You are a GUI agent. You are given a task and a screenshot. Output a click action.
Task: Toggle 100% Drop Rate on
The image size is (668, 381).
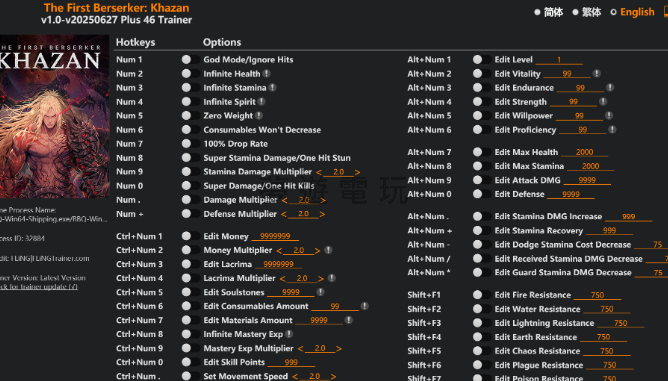(190, 144)
